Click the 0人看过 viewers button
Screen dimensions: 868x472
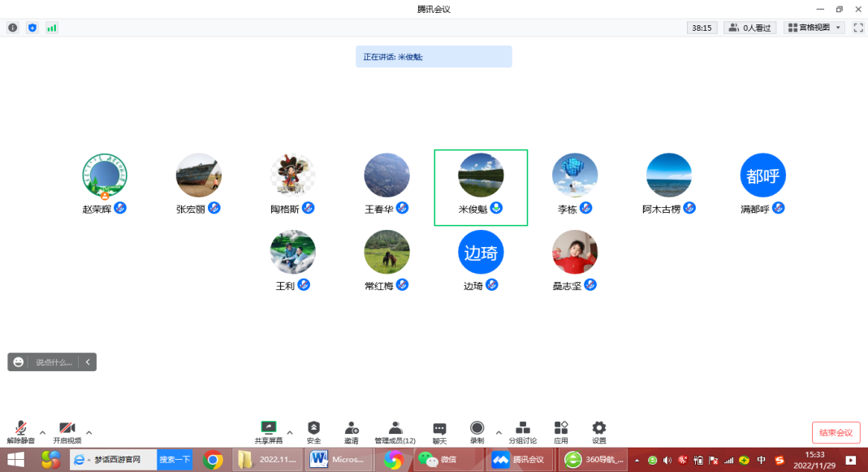point(749,28)
